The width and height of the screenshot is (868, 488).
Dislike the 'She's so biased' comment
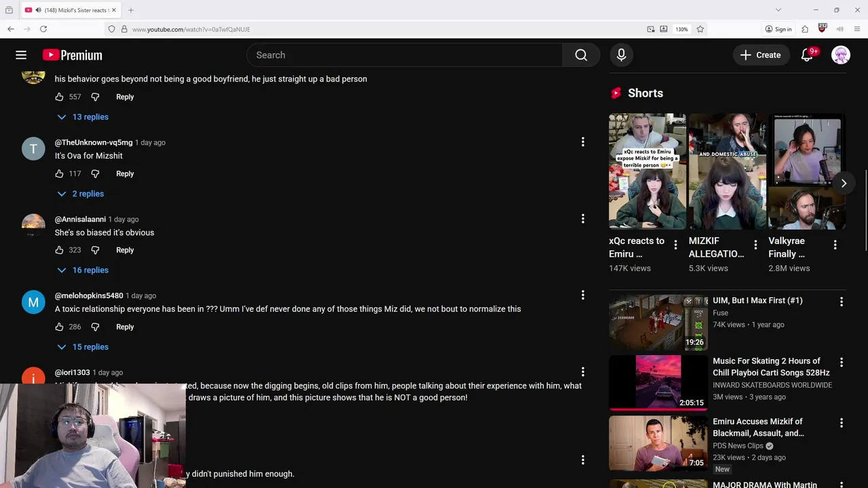(x=95, y=250)
